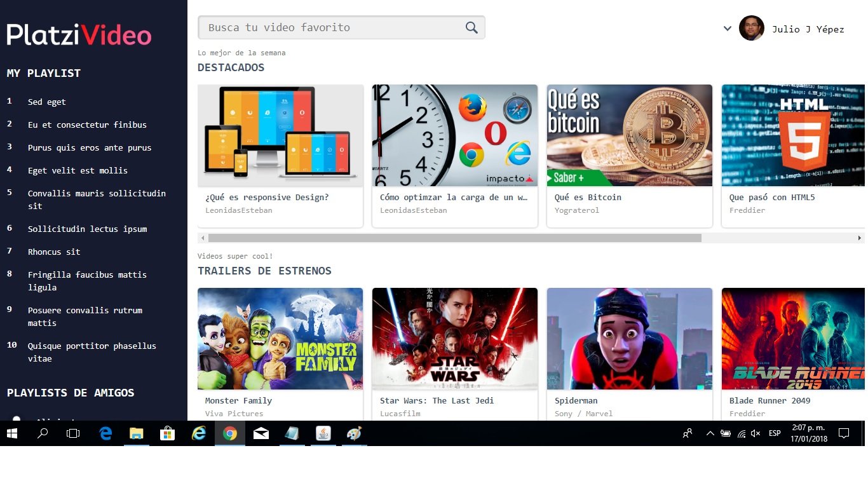Select playlist item 'Purus quis eros ante purus'
Image resolution: width=868 pixels, height=488 pixels.
(90, 148)
